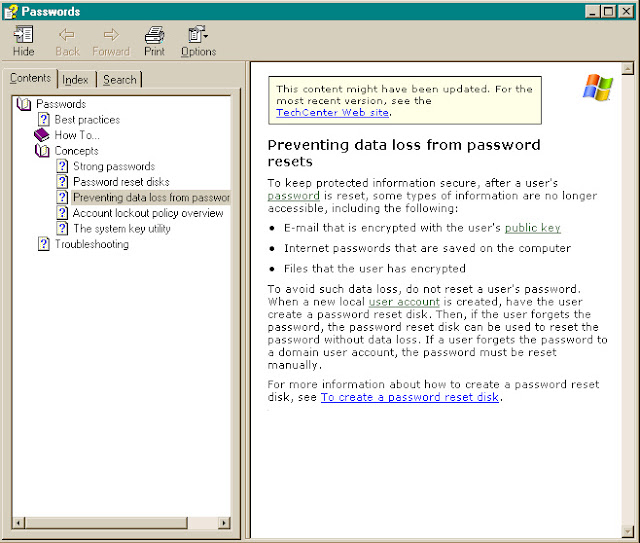
Task: Minimize the Passwords help window
Action: tap(592, 11)
